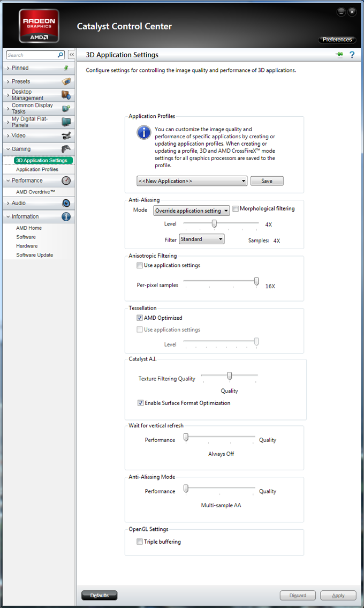Click Tessellation Use application settings checkbox

140,330
